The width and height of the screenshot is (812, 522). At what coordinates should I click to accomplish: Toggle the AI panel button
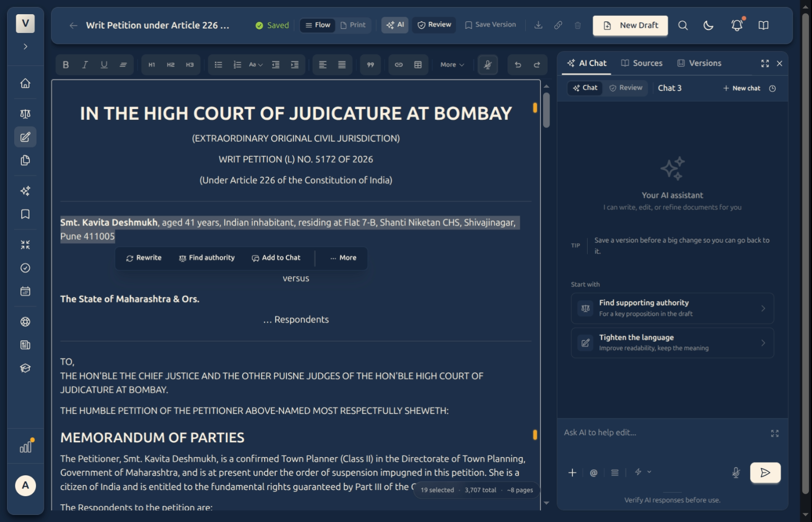(395, 25)
